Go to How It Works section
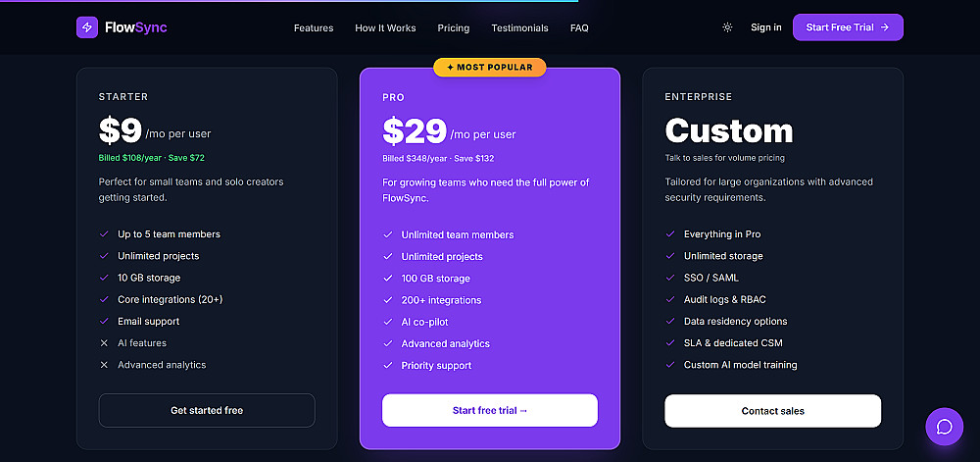Screen dimensions: 980x462 385,27
